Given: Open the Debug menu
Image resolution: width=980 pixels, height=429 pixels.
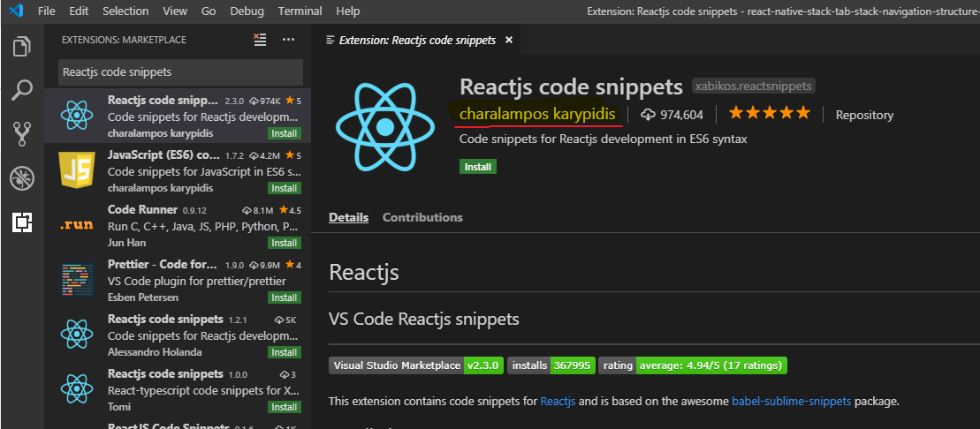Looking at the screenshot, I should [x=247, y=11].
